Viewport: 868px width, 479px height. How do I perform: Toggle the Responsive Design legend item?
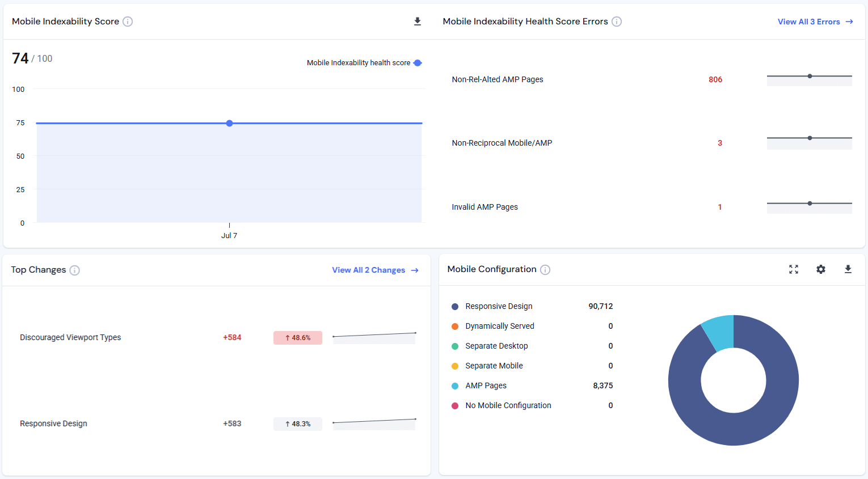coord(499,306)
